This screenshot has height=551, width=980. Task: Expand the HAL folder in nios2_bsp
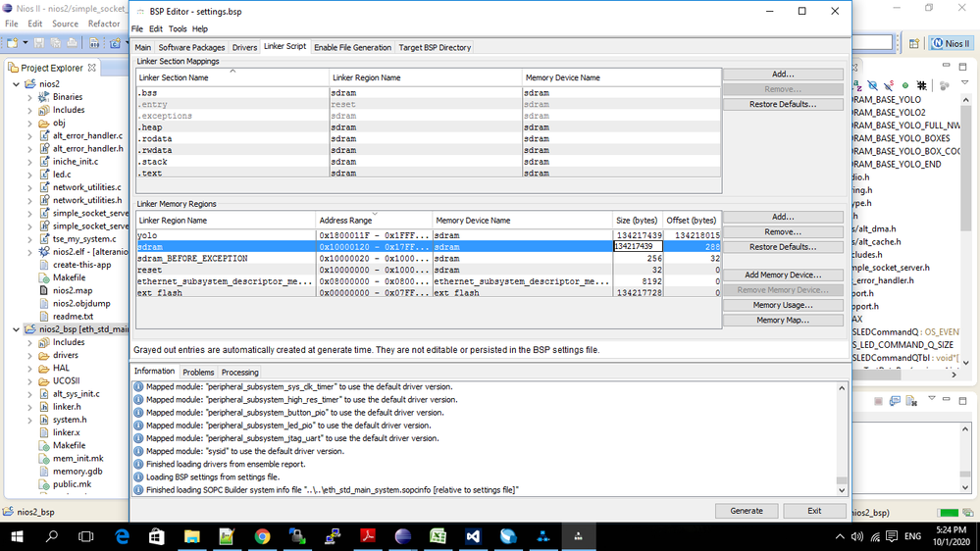click(x=29, y=368)
